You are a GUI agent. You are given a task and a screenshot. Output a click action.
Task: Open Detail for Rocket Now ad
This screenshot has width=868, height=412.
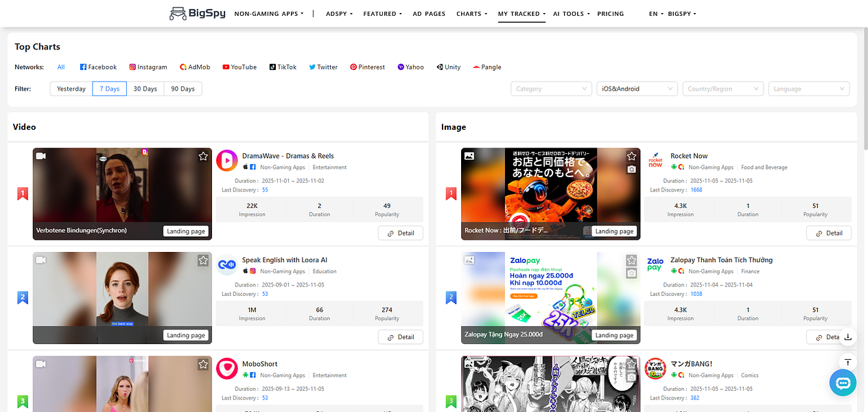(829, 233)
